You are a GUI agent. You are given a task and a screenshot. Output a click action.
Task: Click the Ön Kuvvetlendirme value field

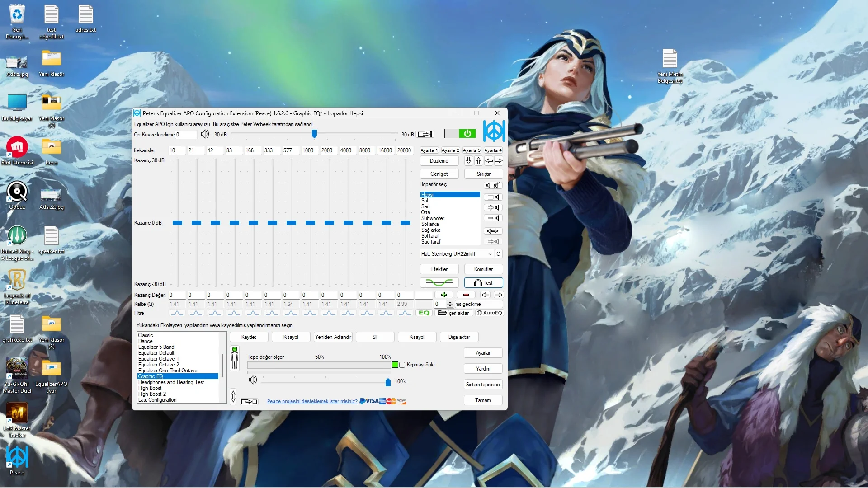pyautogui.click(x=186, y=135)
